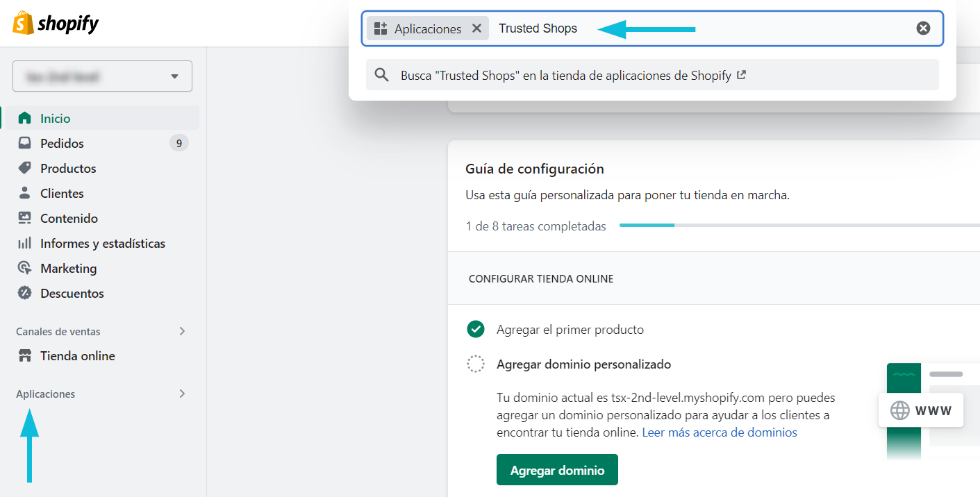Click the Inicio home icon
This screenshot has height=497, width=980.
pyautogui.click(x=25, y=118)
